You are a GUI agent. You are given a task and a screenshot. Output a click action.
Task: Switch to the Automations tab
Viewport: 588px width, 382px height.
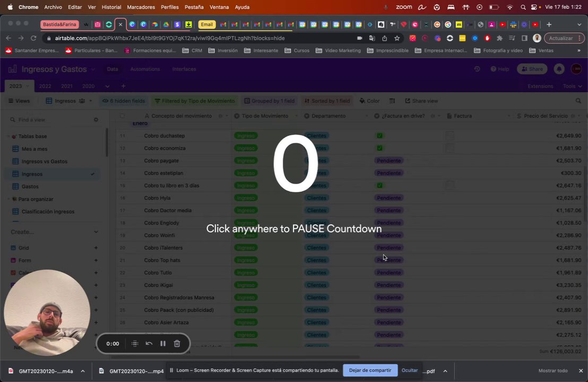tap(145, 69)
